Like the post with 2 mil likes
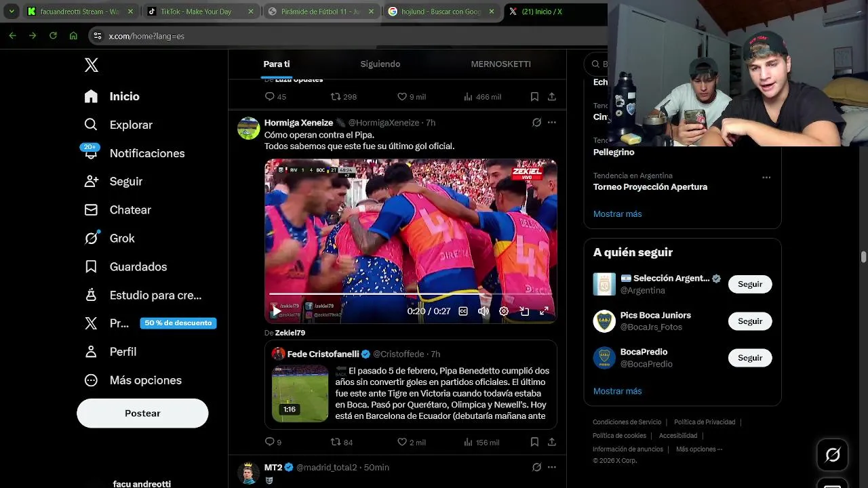Screen dimensions: 868x488 (412, 442)
